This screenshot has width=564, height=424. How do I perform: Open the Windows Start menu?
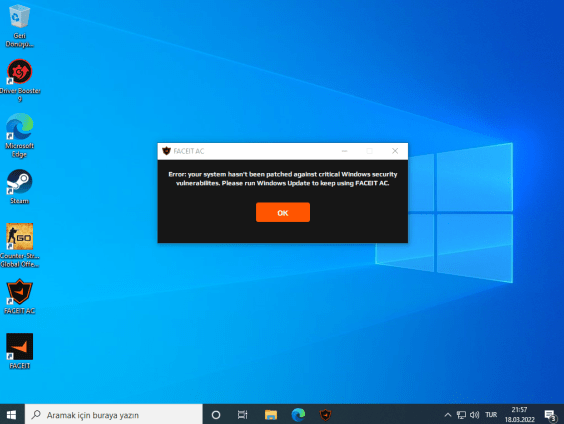point(12,415)
